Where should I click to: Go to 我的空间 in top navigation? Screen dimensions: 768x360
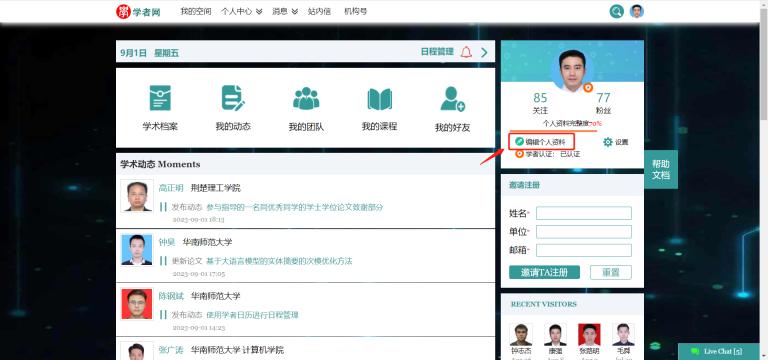[195, 11]
